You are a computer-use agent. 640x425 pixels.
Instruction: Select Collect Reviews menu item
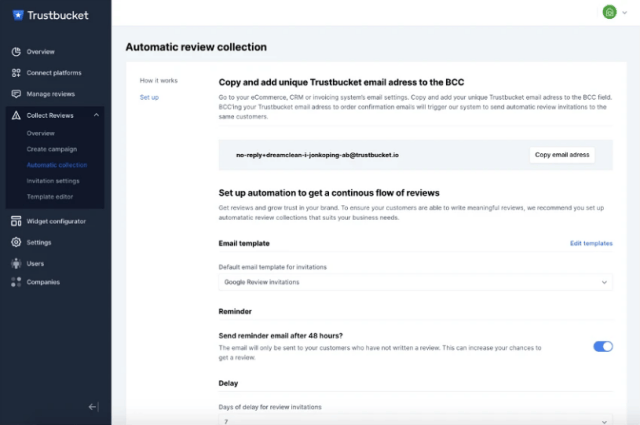point(50,116)
